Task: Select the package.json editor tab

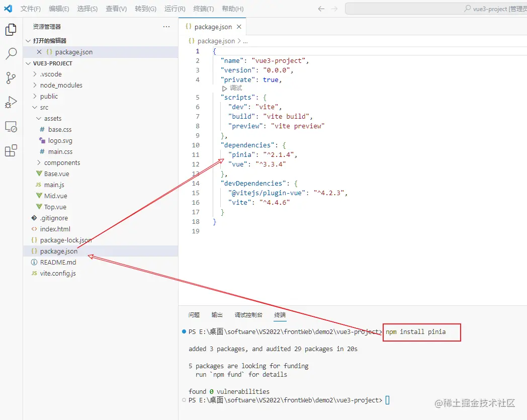Action: pyautogui.click(x=213, y=27)
